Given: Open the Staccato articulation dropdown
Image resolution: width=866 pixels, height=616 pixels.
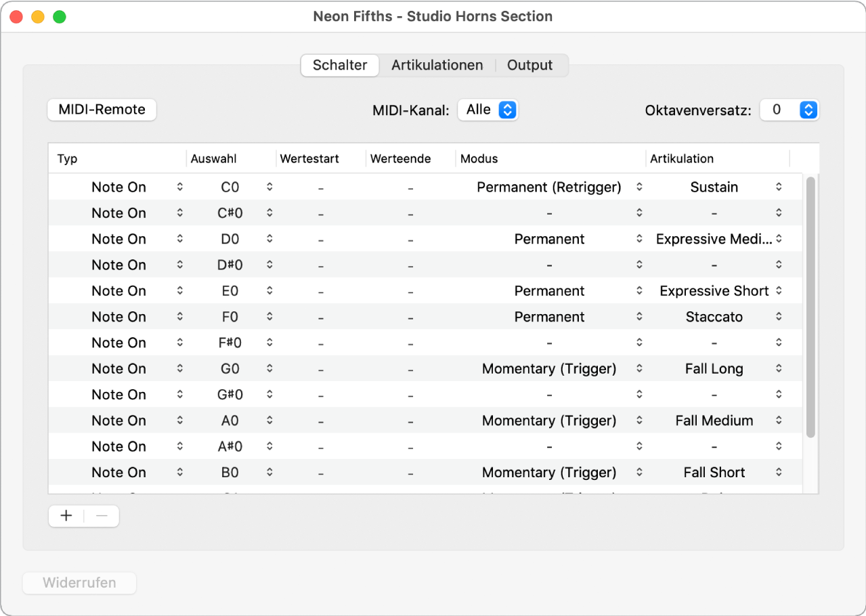Looking at the screenshot, I should 779,317.
